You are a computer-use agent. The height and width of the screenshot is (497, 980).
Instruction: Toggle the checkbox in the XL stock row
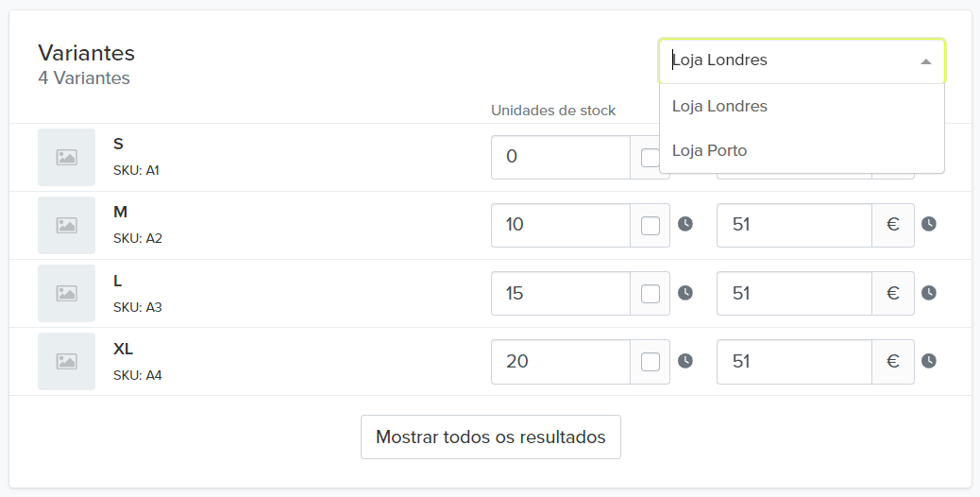point(651,362)
